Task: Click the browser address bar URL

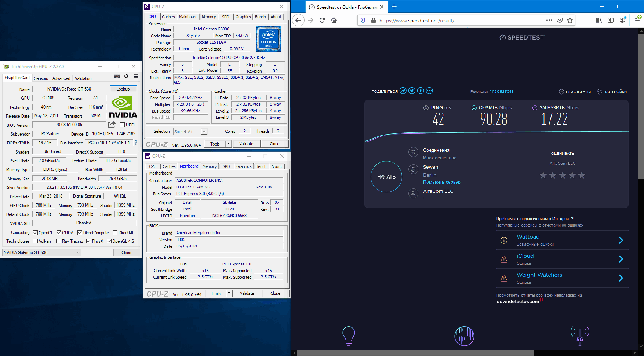Action: point(417,21)
